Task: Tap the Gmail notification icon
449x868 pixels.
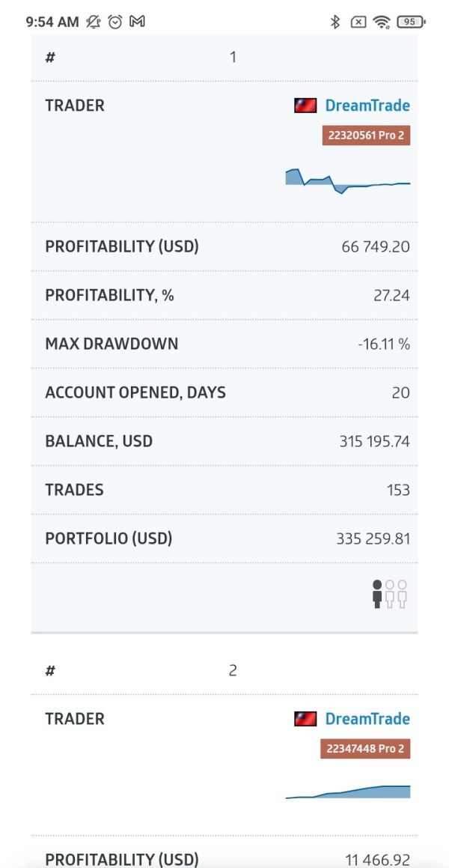Action: coord(137,22)
